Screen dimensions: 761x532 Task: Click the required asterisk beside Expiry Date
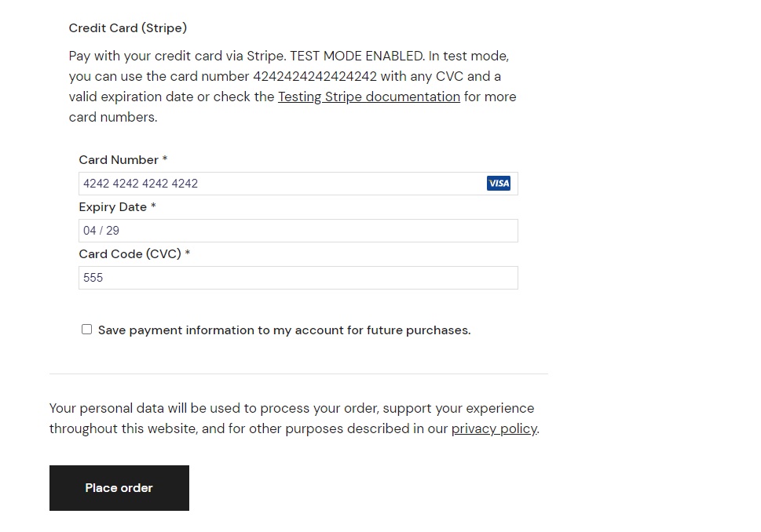pos(153,206)
